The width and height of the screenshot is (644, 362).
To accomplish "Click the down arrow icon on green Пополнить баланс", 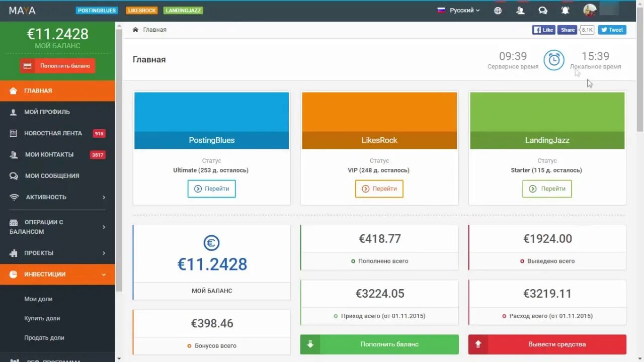I will tap(310, 344).
